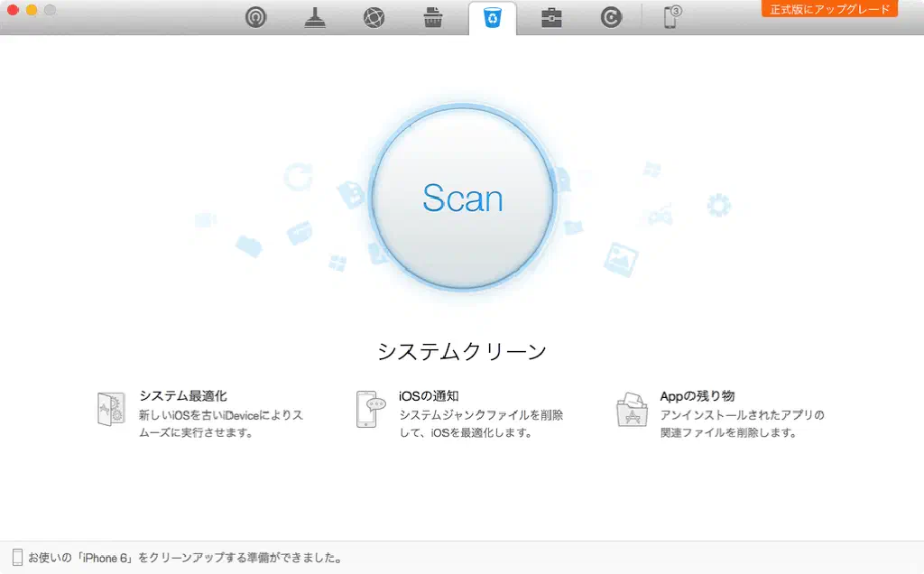924x574 pixels.
Task: Click the orange 正式版にアップグレード button
Action: (x=829, y=9)
